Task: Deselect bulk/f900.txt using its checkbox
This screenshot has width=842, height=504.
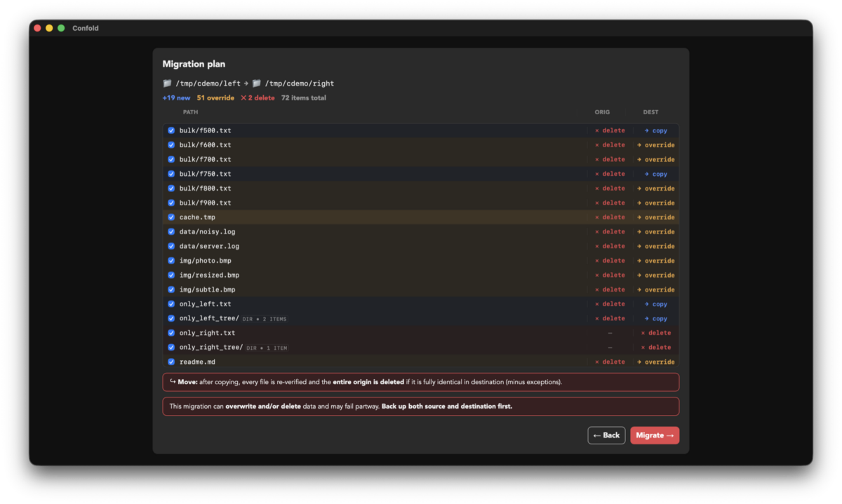Action: pos(171,203)
